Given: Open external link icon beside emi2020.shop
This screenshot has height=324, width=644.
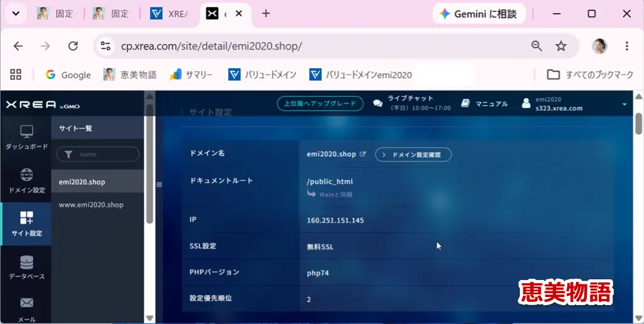Looking at the screenshot, I should click(363, 154).
